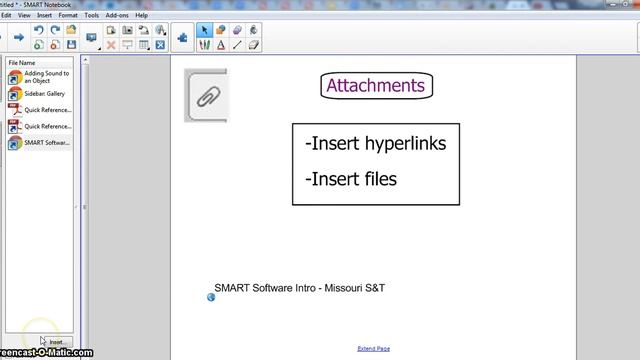The image size is (640, 360).
Task: Choose the Pens tool
Action: click(x=204, y=45)
